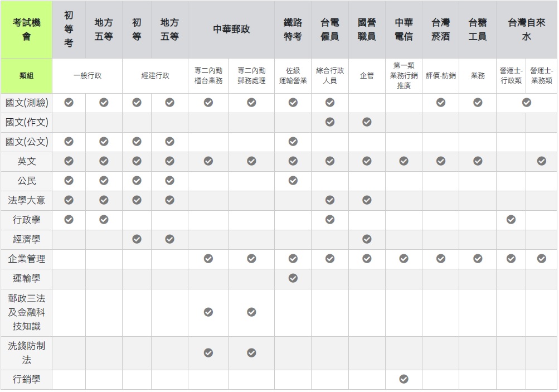Screen dimensions: 559x392
Task: Select 行政學 check under 初等考 column
Action: [x=69, y=219]
